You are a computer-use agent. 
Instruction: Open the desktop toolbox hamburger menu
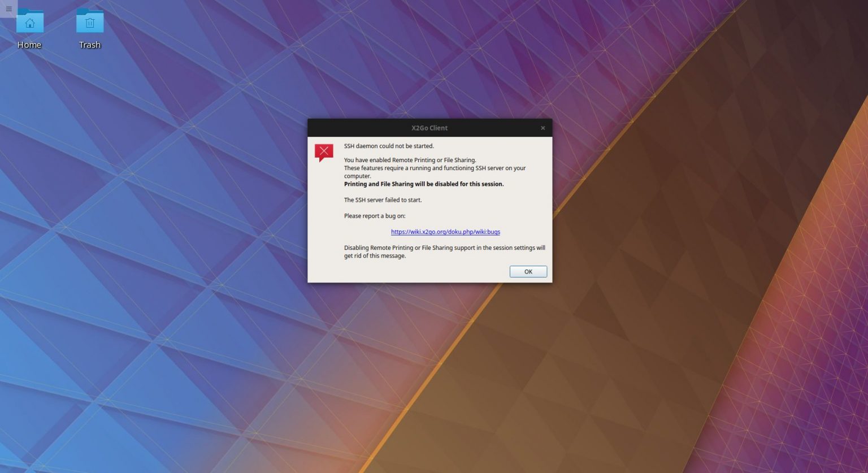coord(8,8)
